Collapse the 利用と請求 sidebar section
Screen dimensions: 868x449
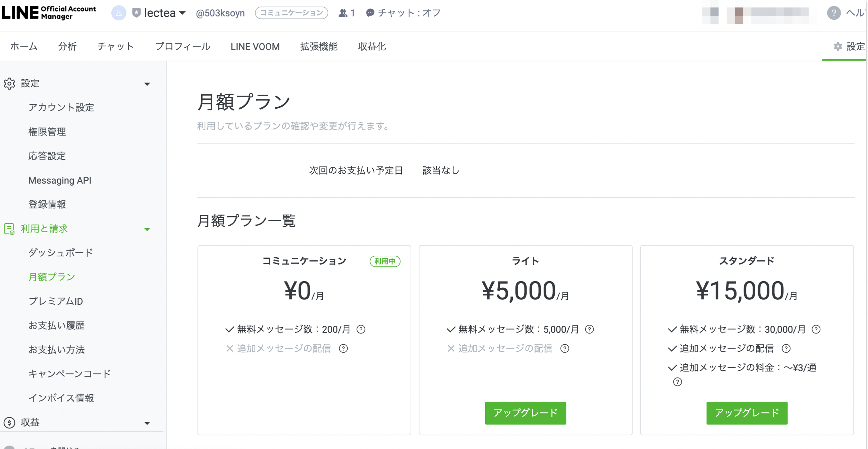pos(147,230)
